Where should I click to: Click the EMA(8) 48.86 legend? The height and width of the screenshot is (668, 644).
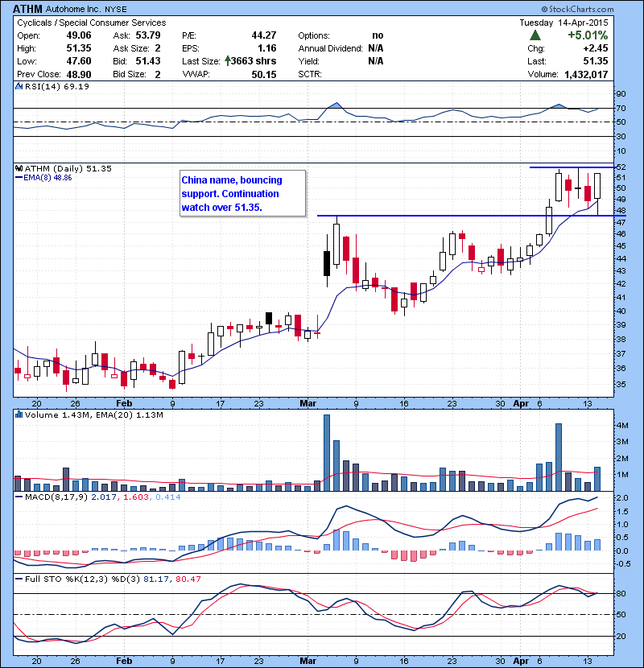47,178
